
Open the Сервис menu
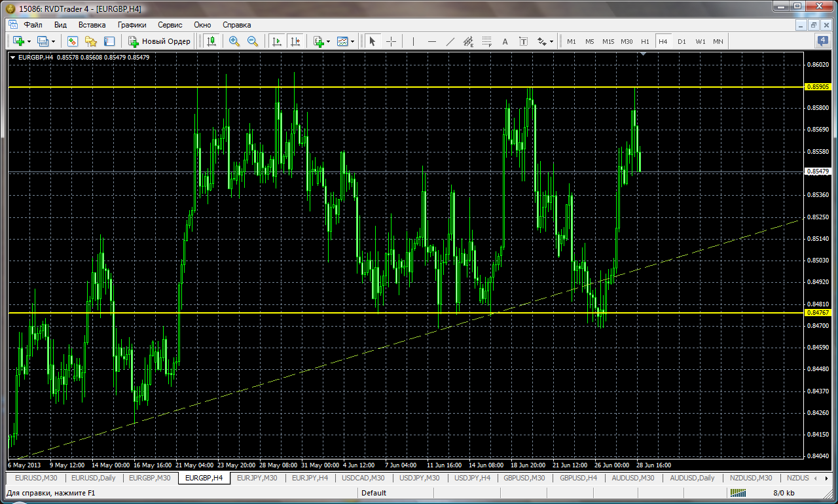tap(170, 25)
